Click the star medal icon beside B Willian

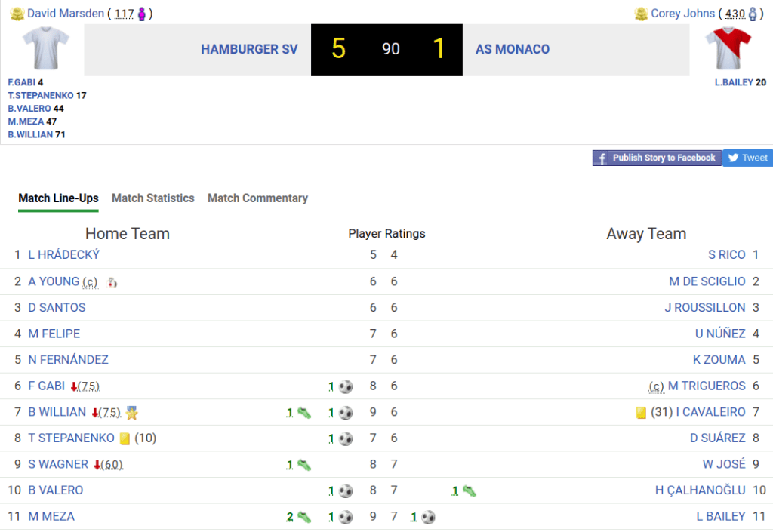(x=132, y=413)
